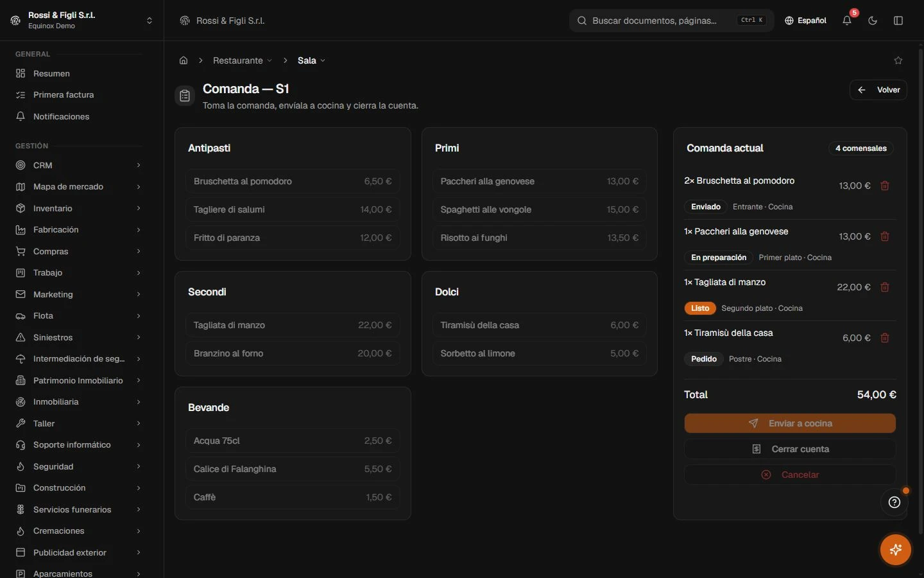Image resolution: width=924 pixels, height=578 pixels.
Task: Expand the CRM sidebar section
Action: [x=78, y=165]
